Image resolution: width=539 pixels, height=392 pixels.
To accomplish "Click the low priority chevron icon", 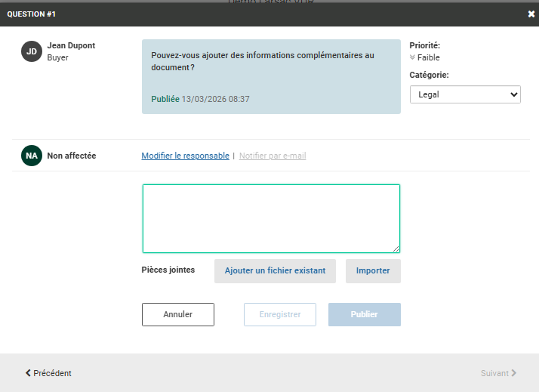I will [412, 57].
